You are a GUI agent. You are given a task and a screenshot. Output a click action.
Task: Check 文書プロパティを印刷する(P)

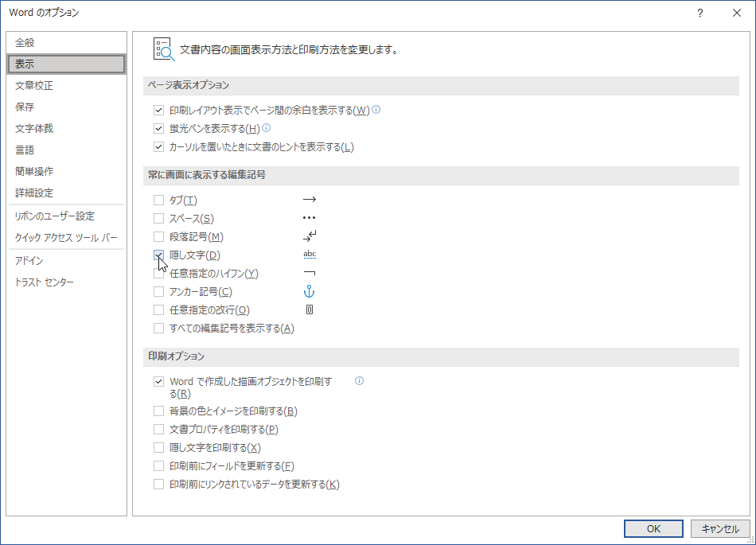point(158,430)
